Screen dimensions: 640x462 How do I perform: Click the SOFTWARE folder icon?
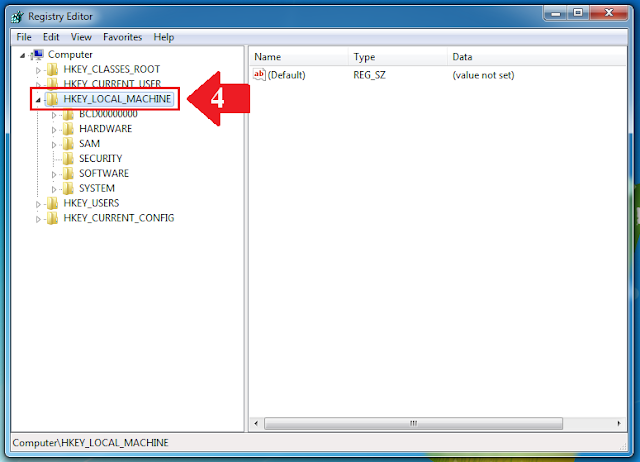(x=68, y=173)
